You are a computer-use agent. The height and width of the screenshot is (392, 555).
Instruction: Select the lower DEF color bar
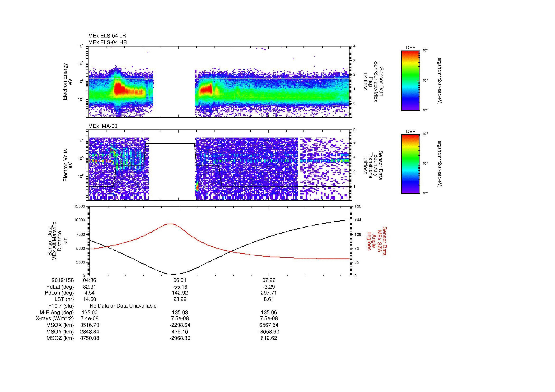[410, 164]
